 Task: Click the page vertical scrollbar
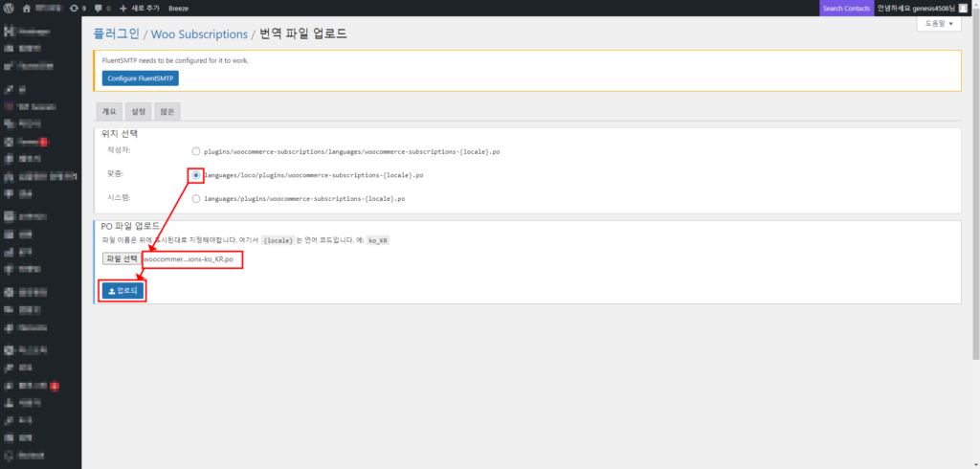click(x=976, y=188)
